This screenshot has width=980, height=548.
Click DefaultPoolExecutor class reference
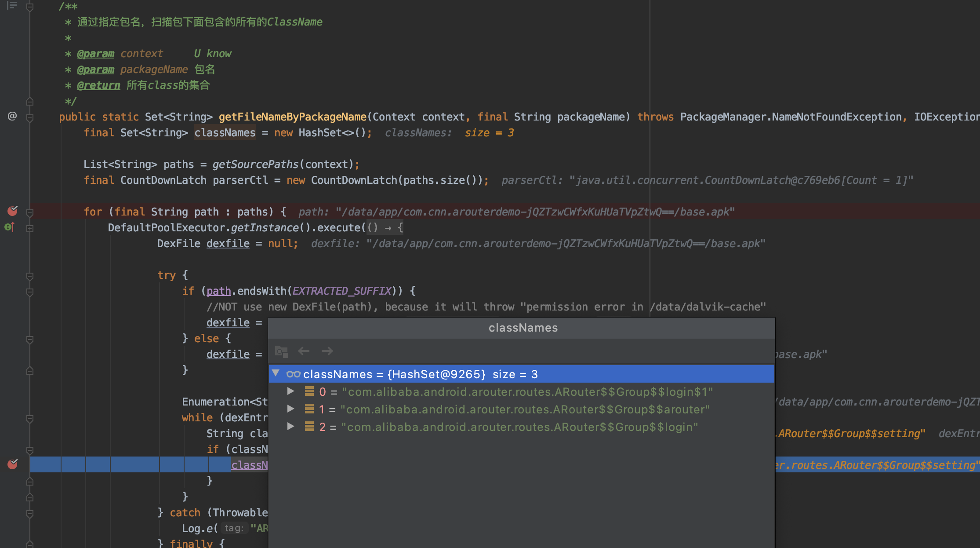point(166,228)
